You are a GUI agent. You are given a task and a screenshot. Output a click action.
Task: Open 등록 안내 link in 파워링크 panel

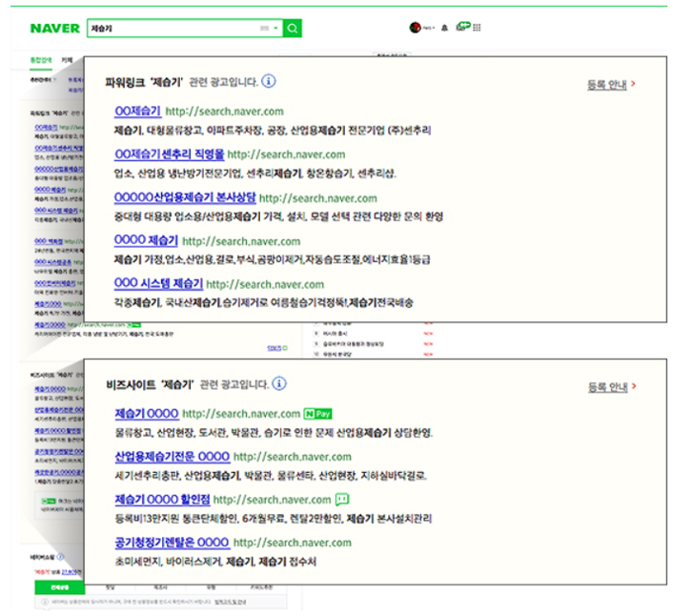click(607, 85)
